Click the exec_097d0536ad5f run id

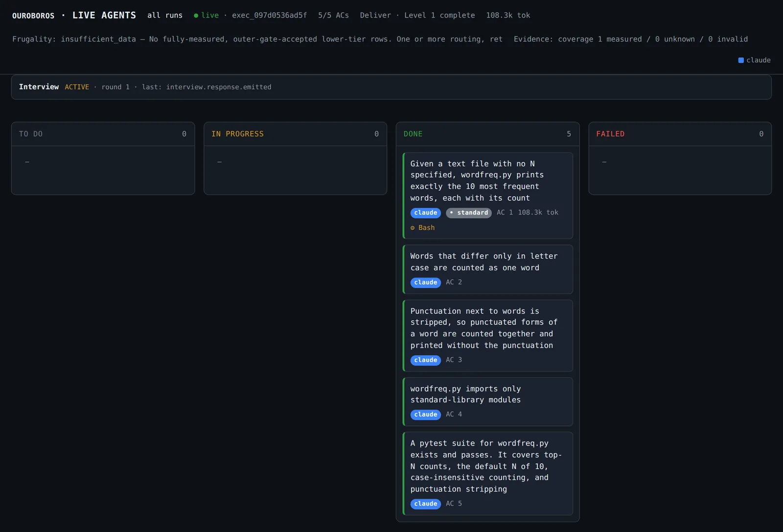[x=269, y=15]
